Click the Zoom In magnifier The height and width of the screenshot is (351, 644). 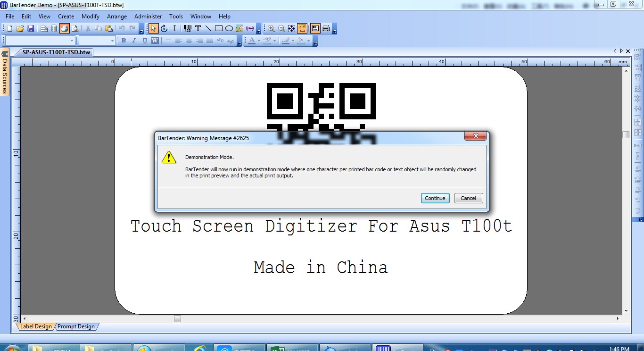click(x=271, y=29)
